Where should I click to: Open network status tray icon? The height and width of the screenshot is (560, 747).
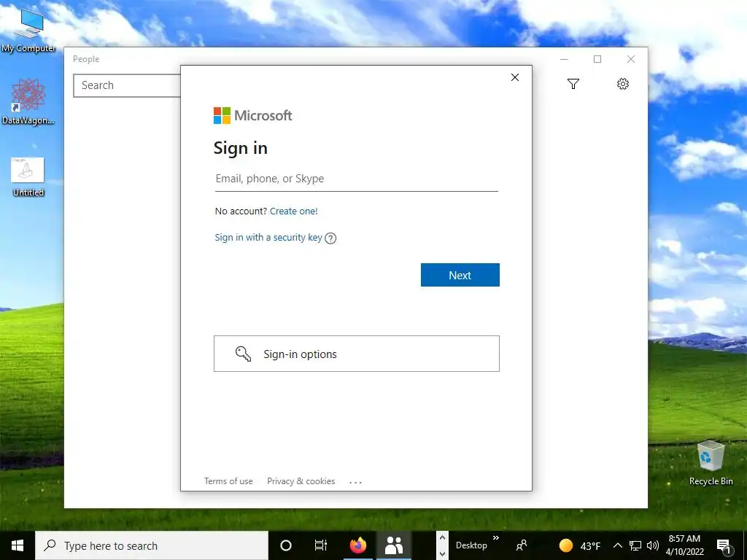(635, 545)
